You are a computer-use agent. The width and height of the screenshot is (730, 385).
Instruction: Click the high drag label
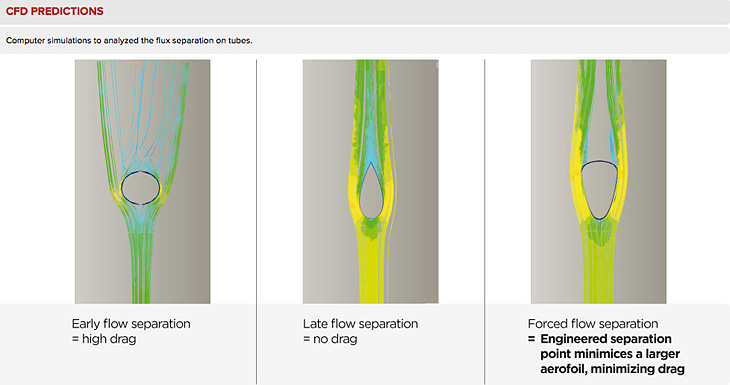(x=109, y=339)
